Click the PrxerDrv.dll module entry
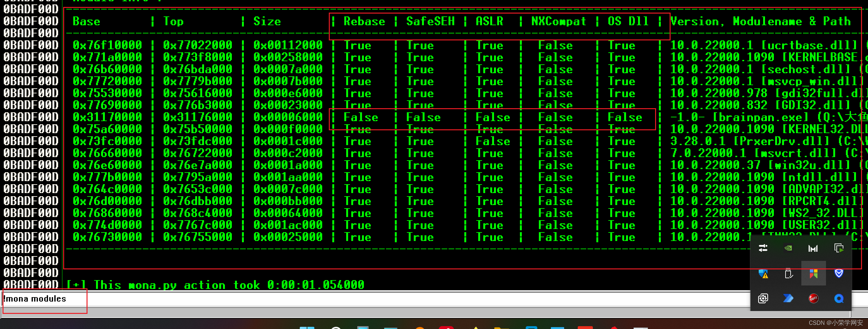This screenshot has height=329, width=868. (781, 141)
